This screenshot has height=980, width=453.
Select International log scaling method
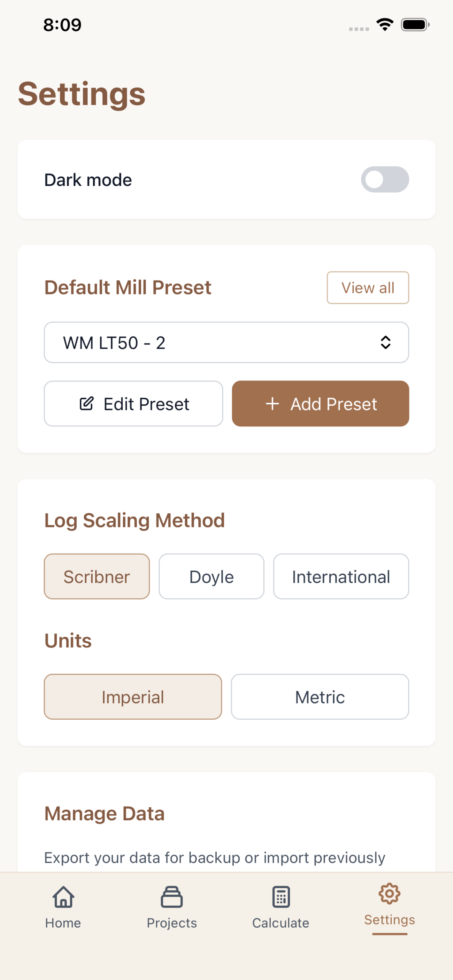pyautogui.click(x=341, y=577)
